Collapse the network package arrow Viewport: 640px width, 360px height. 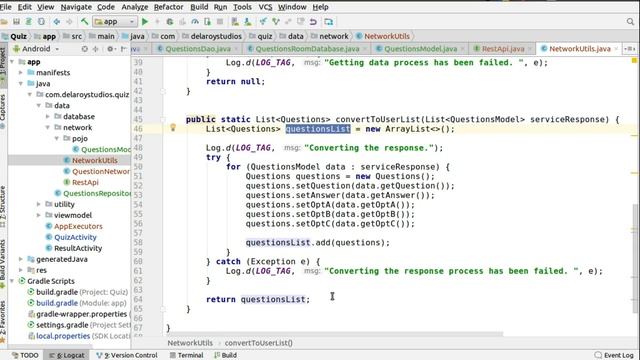(48, 128)
